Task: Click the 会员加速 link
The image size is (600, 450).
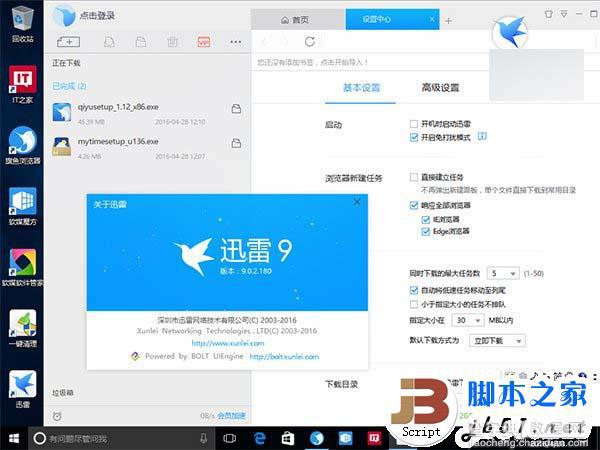Action: (232, 416)
